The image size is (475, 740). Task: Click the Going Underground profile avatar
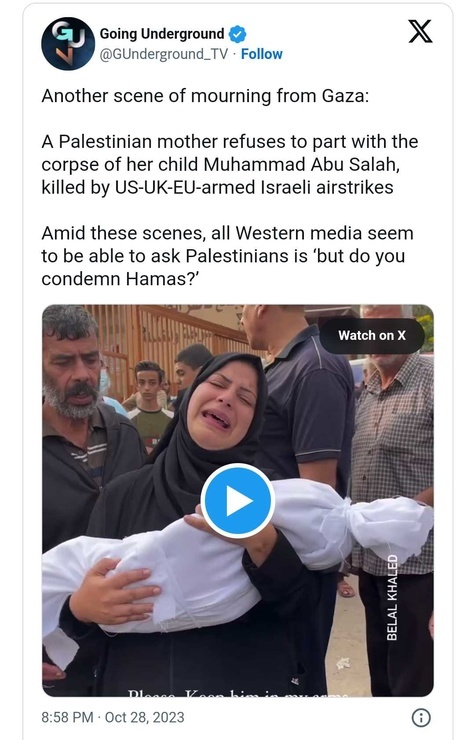[x=68, y=44]
